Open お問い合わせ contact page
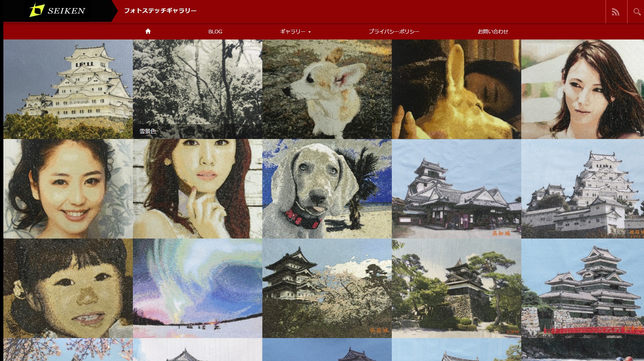Screen dimensions: 644x361 pos(493,31)
